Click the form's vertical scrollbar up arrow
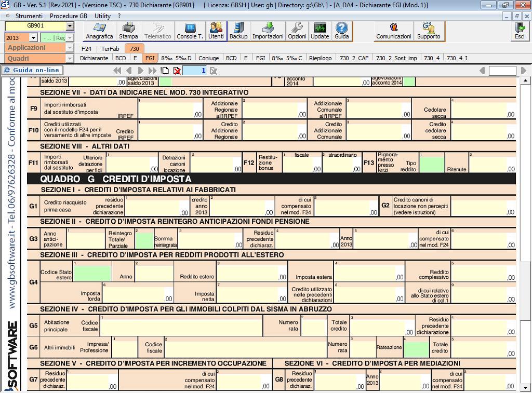This screenshot has height=393, width=532. [x=525, y=80]
